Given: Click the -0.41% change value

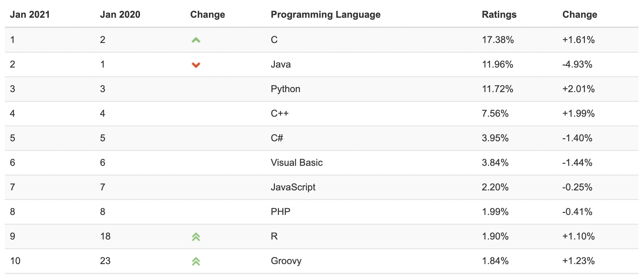Looking at the screenshot, I should (577, 212).
